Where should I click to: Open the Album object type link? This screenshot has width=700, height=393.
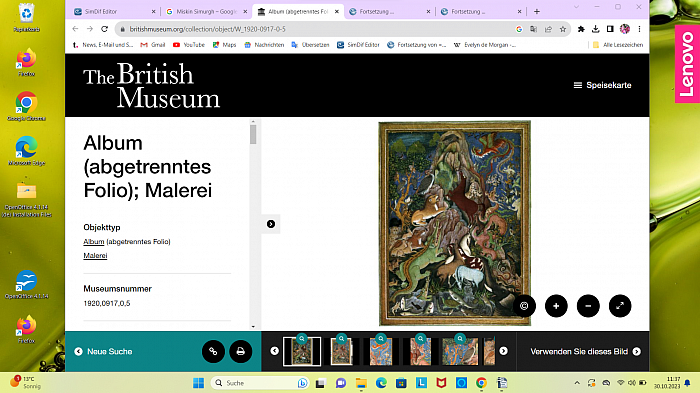[94, 242]
